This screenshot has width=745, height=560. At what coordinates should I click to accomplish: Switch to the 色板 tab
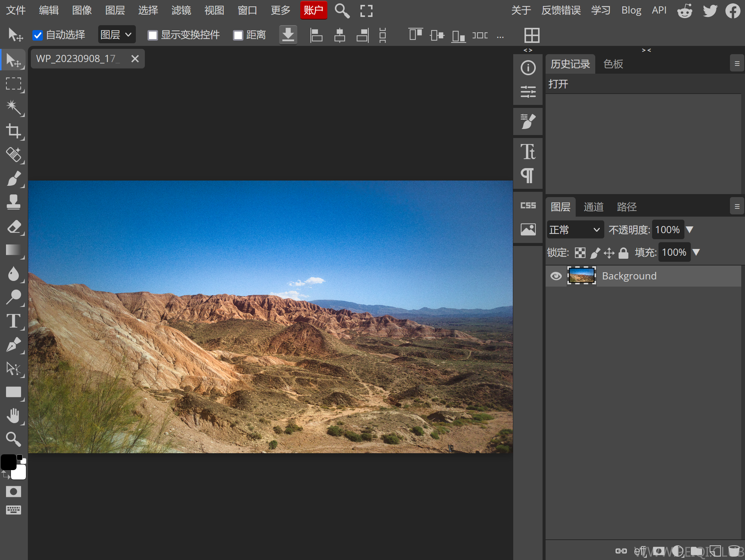click(613, 64)
